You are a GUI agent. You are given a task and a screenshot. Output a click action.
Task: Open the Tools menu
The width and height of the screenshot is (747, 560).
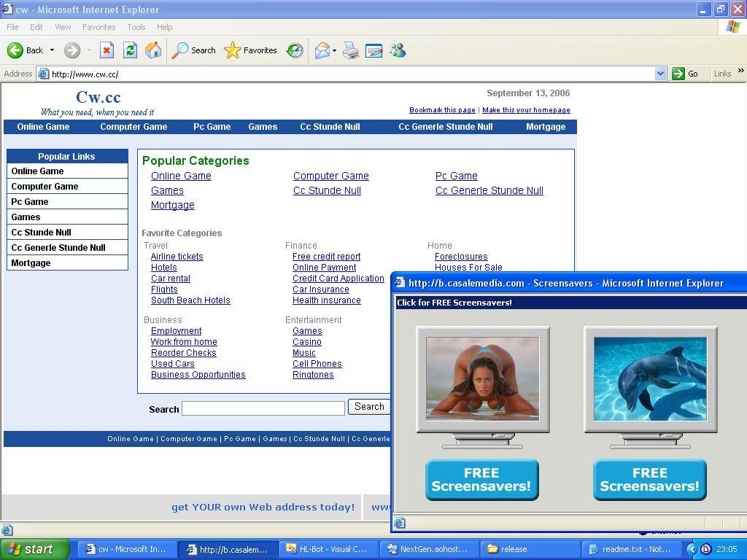click(x=136, y=27)
